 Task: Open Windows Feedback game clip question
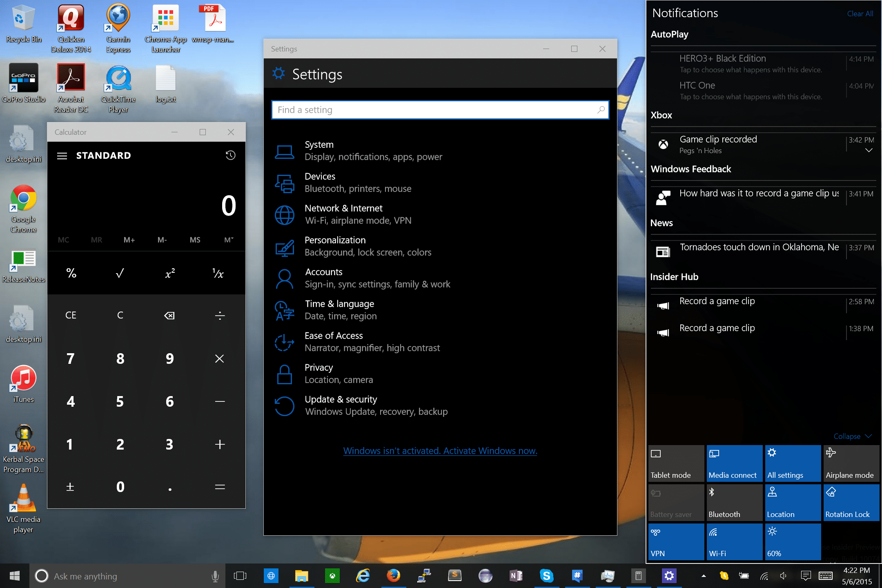click(763, 197)
